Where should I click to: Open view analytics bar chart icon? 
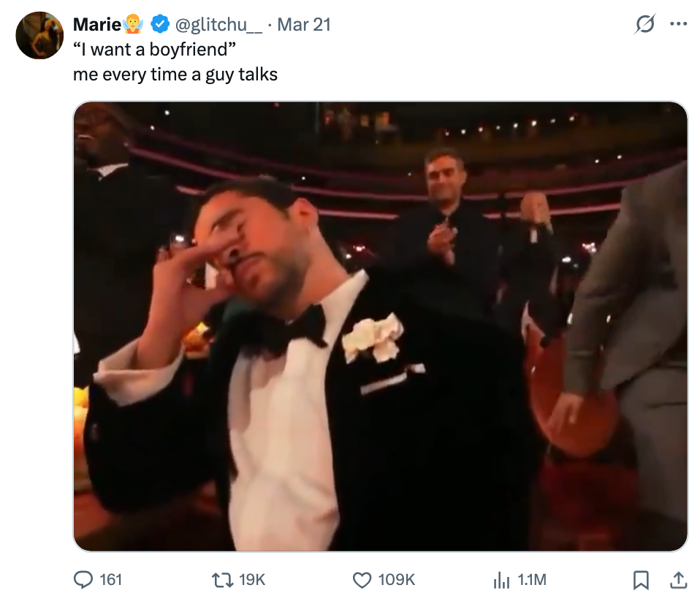coord(501,580)
